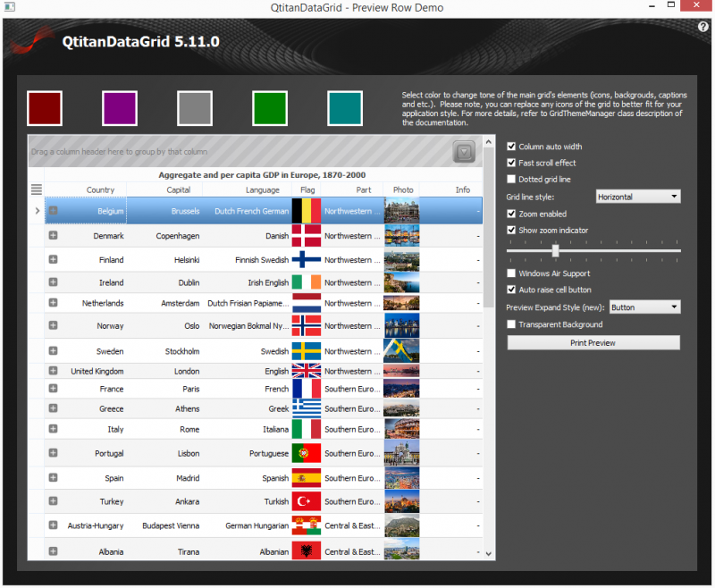Click the Denmark flag icon
The height and width of the screenshot is (588, 715).
pyautogui.click(x=306, y=235)
